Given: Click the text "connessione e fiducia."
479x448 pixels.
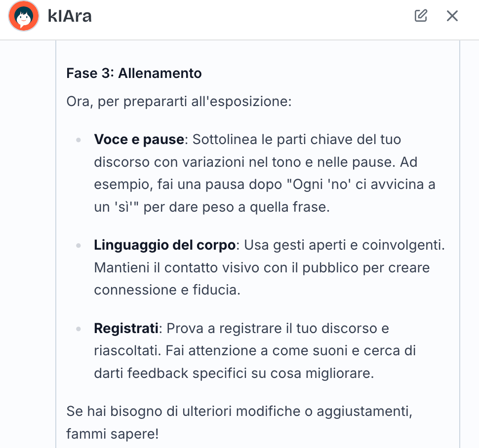Looking at the screenshot, I should click(x=167, y=290).
